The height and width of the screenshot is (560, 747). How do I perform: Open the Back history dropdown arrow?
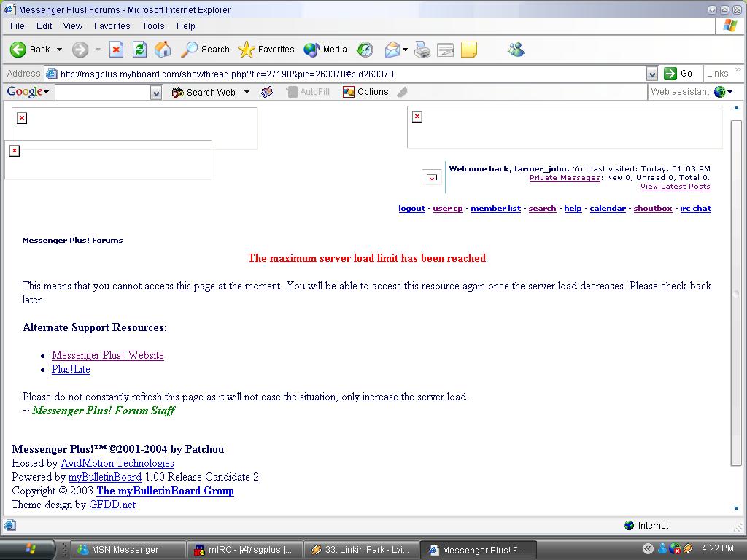[x=60, y=50]
